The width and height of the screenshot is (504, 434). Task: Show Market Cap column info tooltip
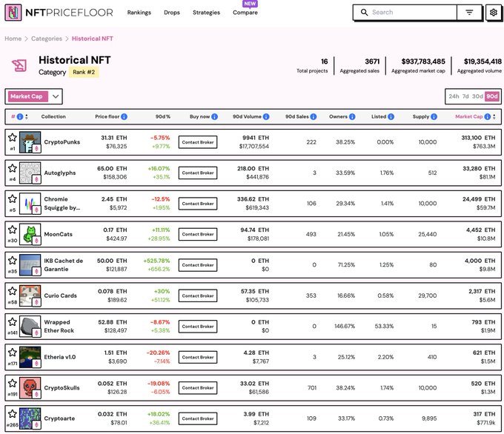click(x=488, y=116)
